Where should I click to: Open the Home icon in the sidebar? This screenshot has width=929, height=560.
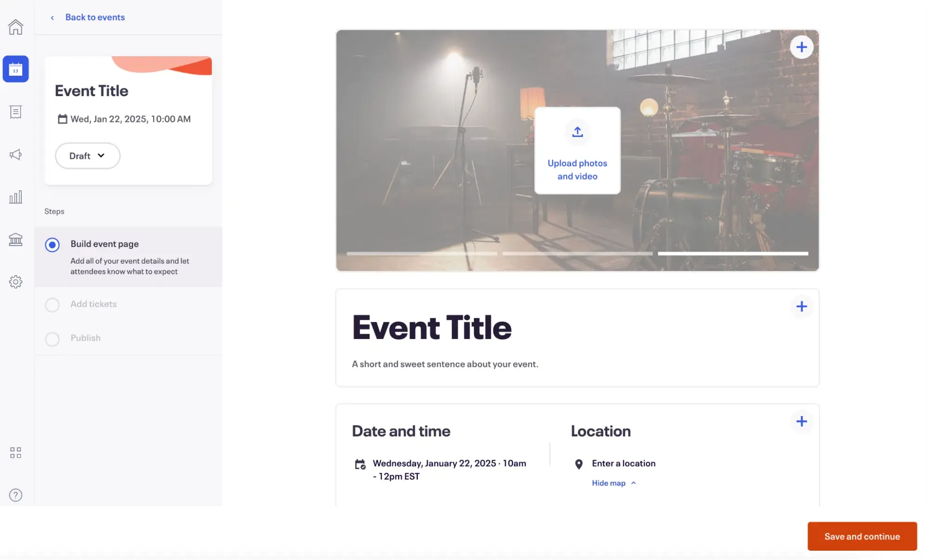(16, 27)
